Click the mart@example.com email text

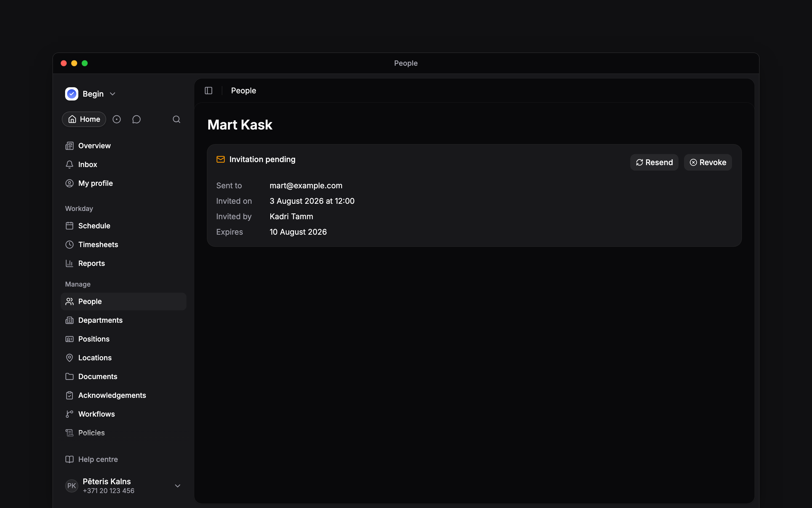point(306,186)
